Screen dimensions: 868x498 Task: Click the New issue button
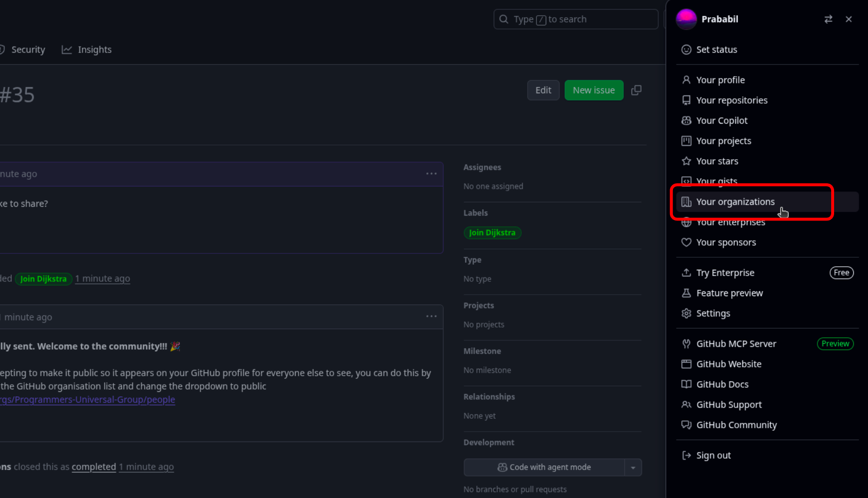pos(593,90)
